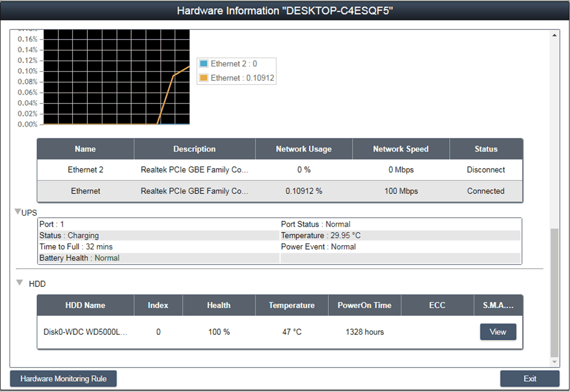The image size is (570, 392).
Task: Collapse the HDD section triangle
Action: point(20,283)
